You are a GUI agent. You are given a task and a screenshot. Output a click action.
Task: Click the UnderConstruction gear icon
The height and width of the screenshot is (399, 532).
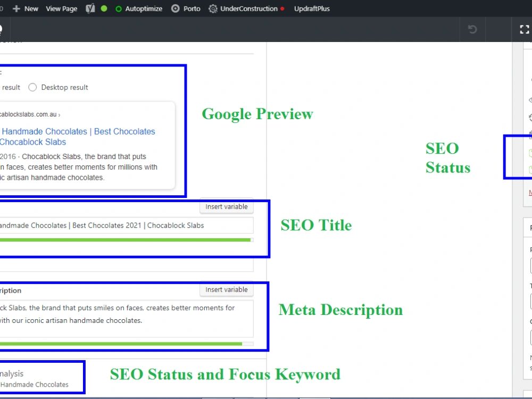click(213, 9)
